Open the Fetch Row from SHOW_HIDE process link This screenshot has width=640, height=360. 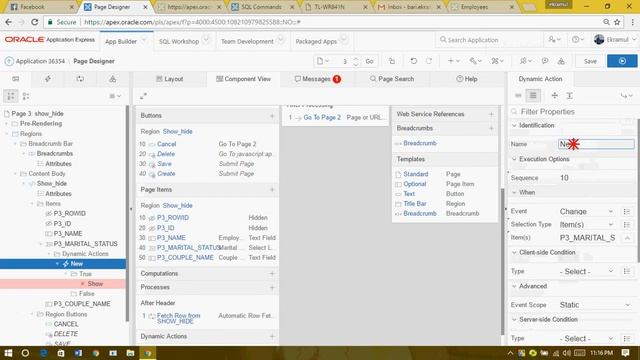pos(178,318)
